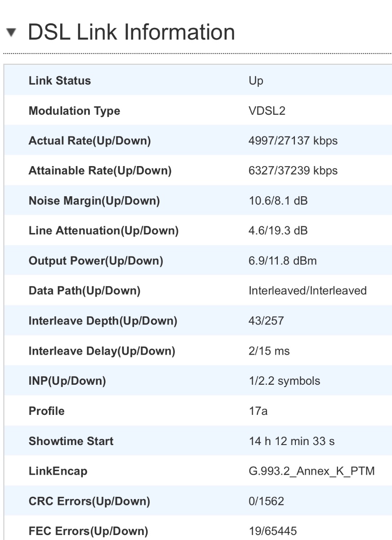This screenshot has height=540, width=392.
Task: Click the Interleaved/Interleaved data path value
Action: pyautogui.click(x=307, y=291)
